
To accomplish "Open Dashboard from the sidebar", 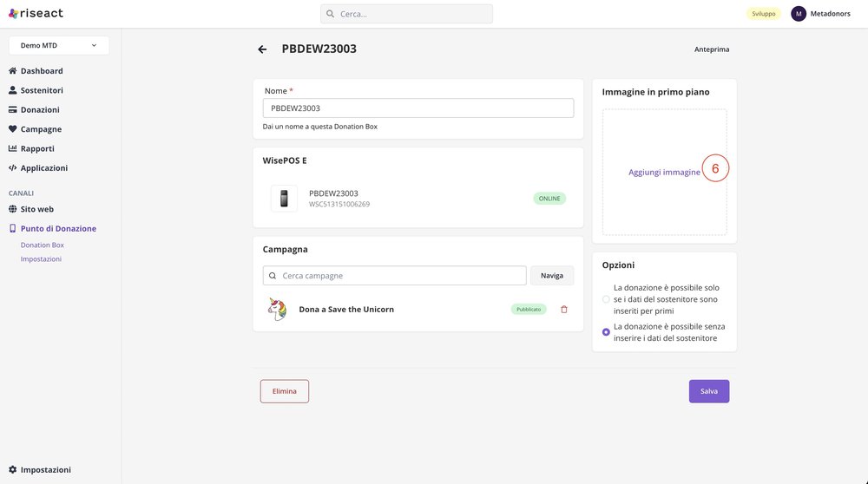I will [41, 71].
